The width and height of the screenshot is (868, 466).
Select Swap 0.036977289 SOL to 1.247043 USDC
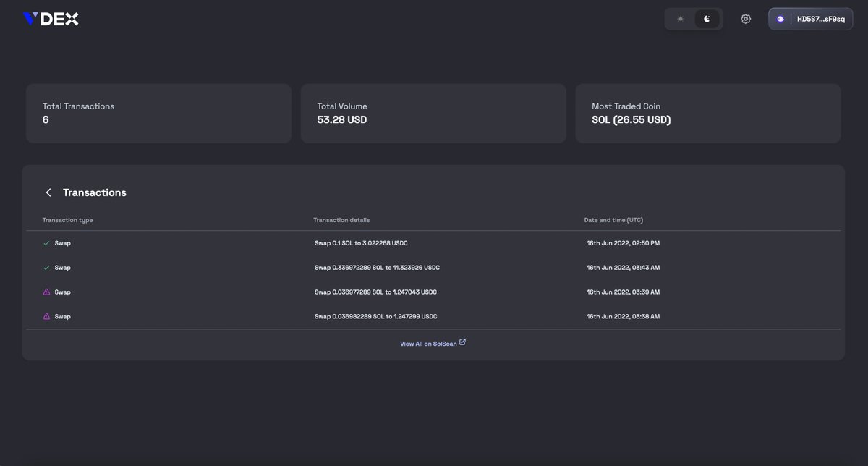375,292
